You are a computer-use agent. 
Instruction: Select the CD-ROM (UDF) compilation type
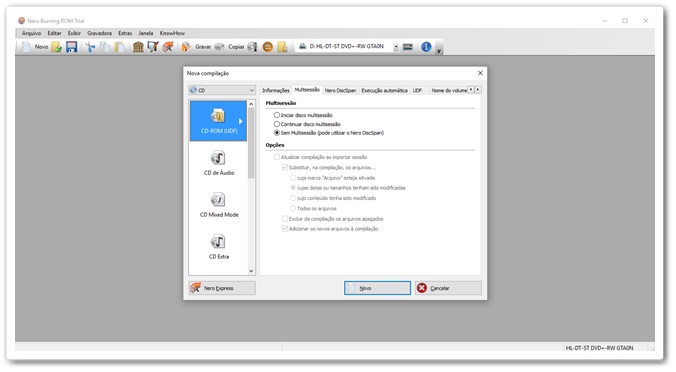click(x=219, y=121)
